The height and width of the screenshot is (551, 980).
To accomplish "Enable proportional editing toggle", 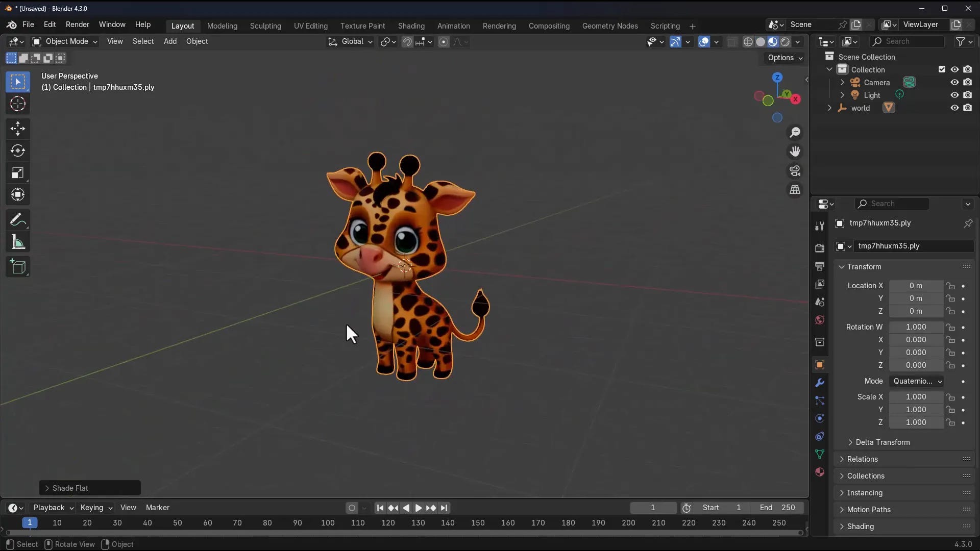I will [444, 42].
